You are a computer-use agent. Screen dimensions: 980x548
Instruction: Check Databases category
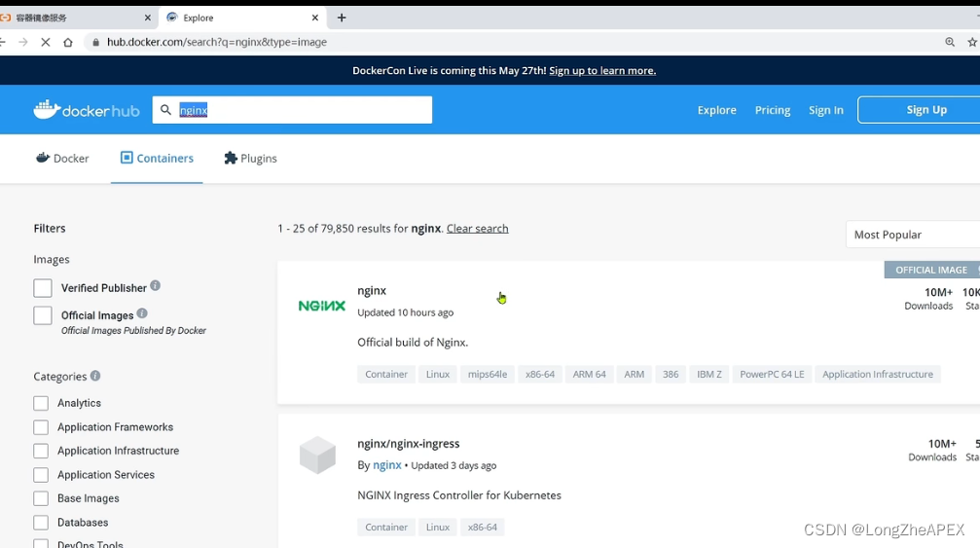(41, 523)
